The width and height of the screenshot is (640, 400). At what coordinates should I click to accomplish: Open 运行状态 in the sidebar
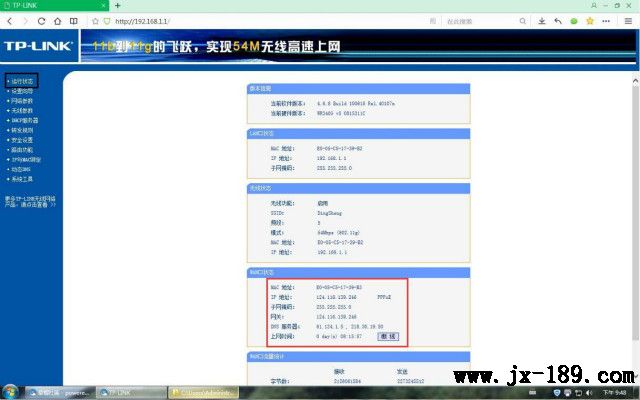tap(22, 81)
